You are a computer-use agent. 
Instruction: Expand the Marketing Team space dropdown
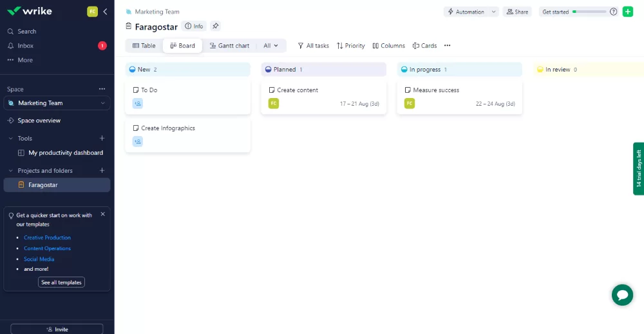click(102, 103)
